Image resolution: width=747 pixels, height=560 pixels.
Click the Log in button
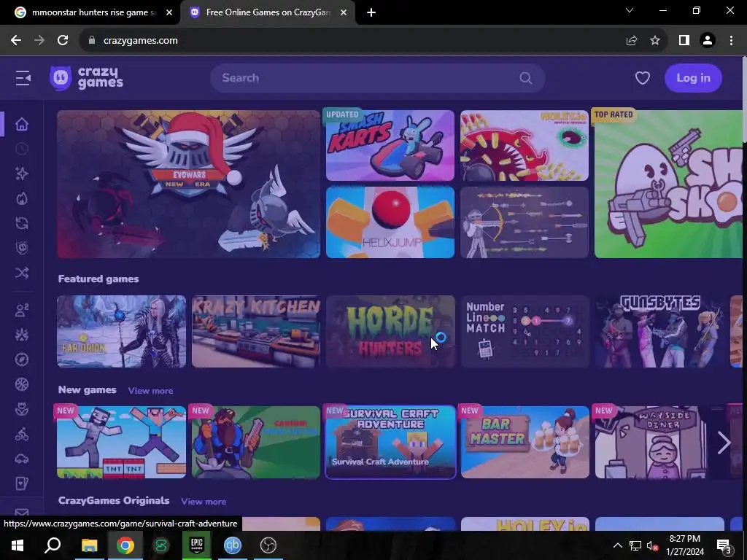coord(693,78)
